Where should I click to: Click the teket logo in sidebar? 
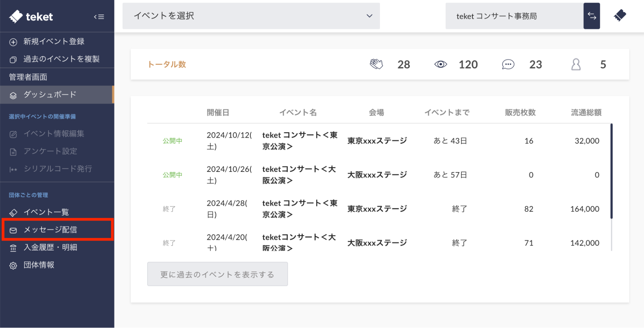tap(31, 16)
